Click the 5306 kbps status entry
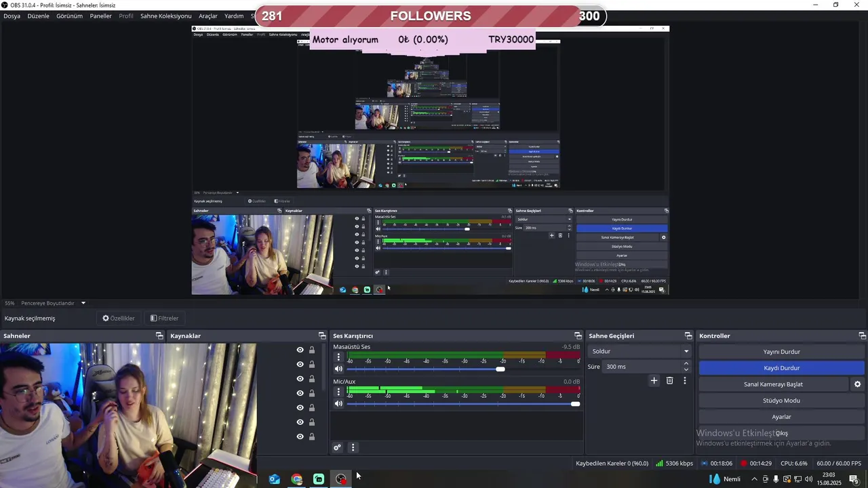 pyautogui.click(x=674, y=464)
